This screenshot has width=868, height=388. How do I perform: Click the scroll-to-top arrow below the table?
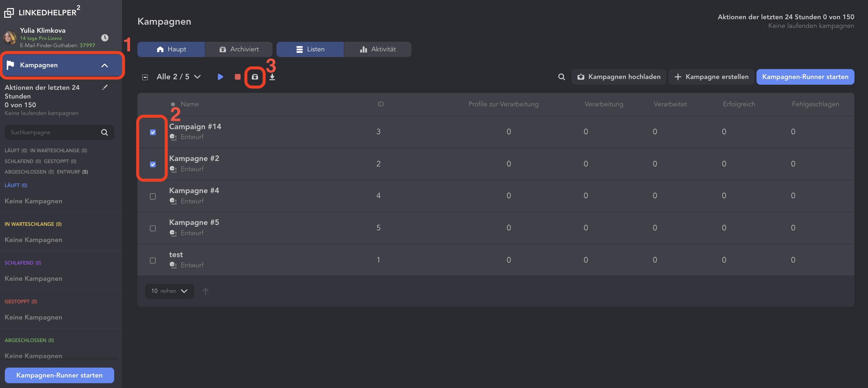coord(205,291)
